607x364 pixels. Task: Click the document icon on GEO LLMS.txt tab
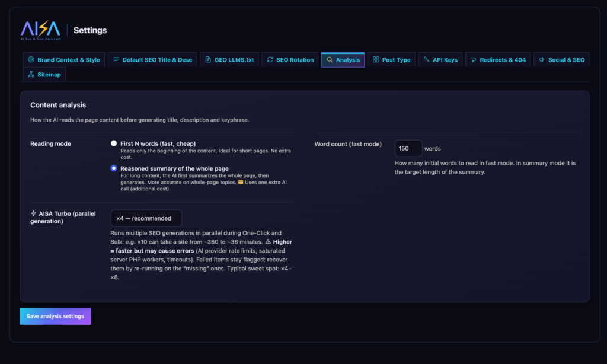[x=208, y=60]
